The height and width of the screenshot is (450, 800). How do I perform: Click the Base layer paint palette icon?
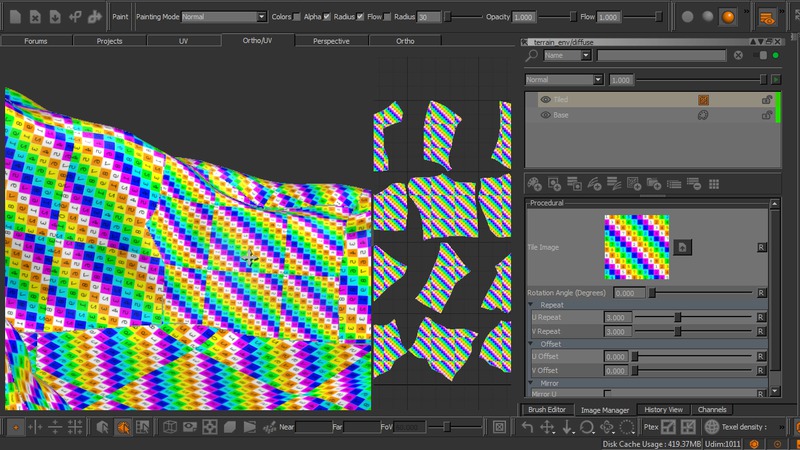[703, 116]
